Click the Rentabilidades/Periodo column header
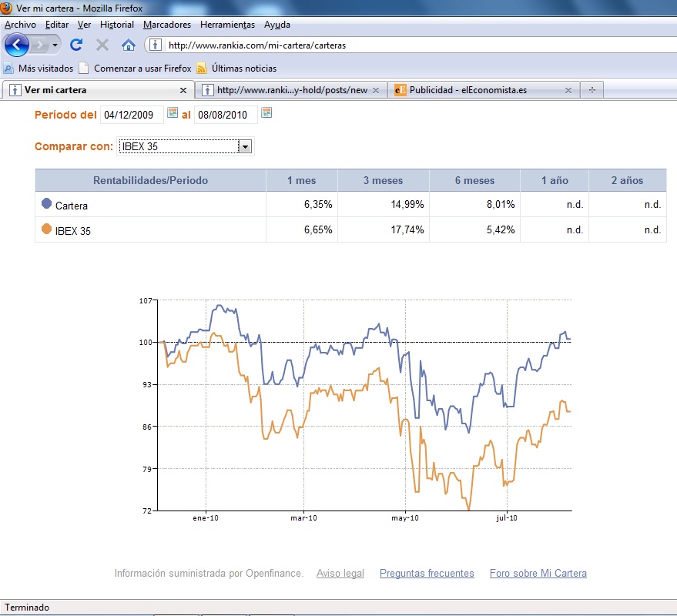The image size is (677, 616). (150, 180)
